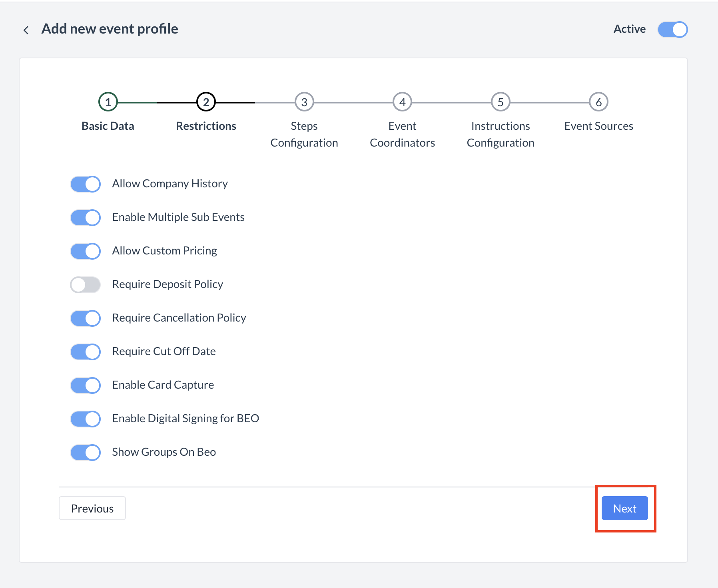
Task: Jump to step 3 Steps Configuration
Action: tap(304, 102)
